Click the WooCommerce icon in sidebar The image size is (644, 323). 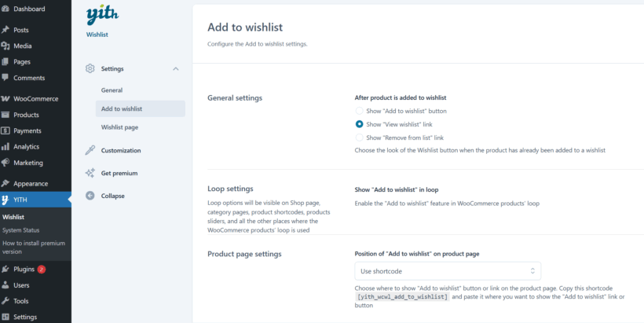point(6,99)
